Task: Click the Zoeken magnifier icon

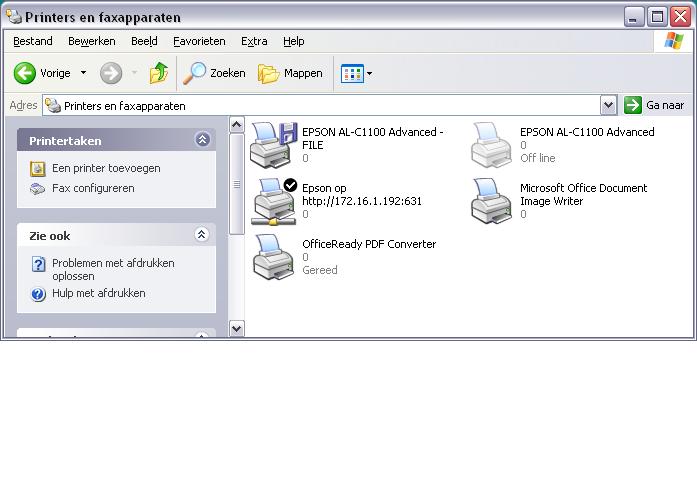Action: point(194,73)
